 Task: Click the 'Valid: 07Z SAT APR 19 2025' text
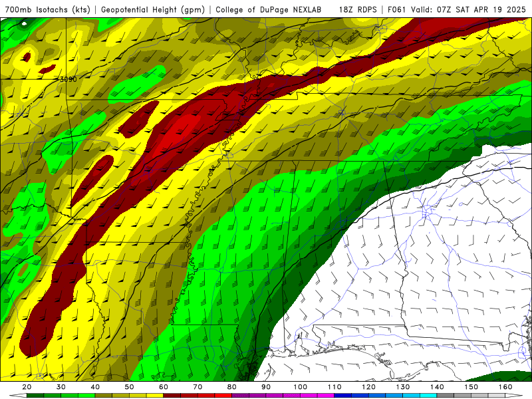click(x=468, y=9)
